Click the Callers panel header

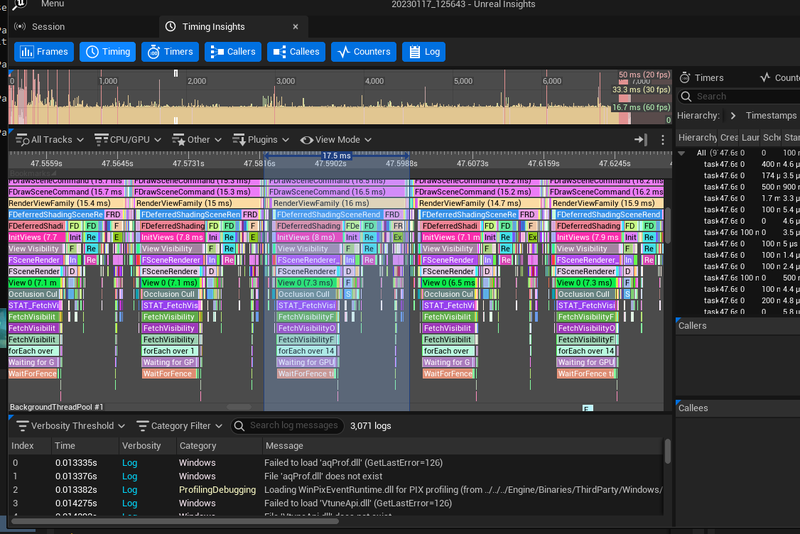[x=692, y=326]
